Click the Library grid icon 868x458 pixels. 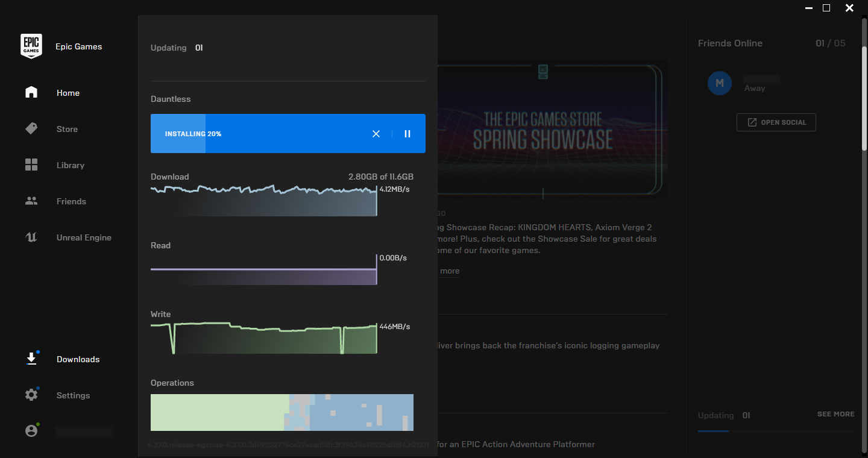[x=31, y=165]
